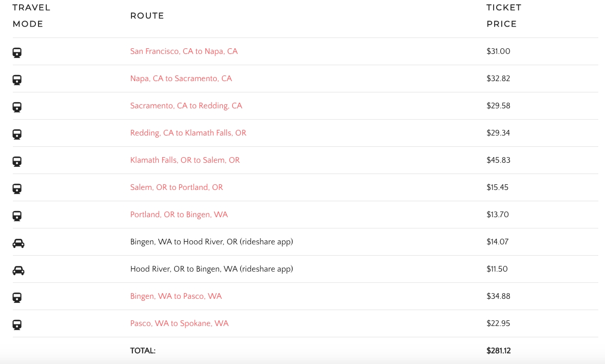Follow Portland, OR to Bingen, WA link
Screen dimensions: 605x364
pos(179,215)
